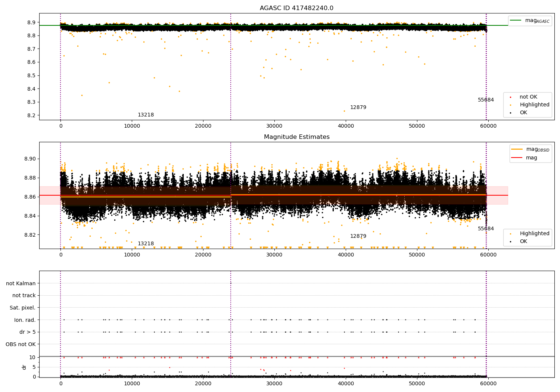Click the '8.5' y-axis tick of the top plot
The height and width of the screenshot is (392, 560).
[31, 76]
